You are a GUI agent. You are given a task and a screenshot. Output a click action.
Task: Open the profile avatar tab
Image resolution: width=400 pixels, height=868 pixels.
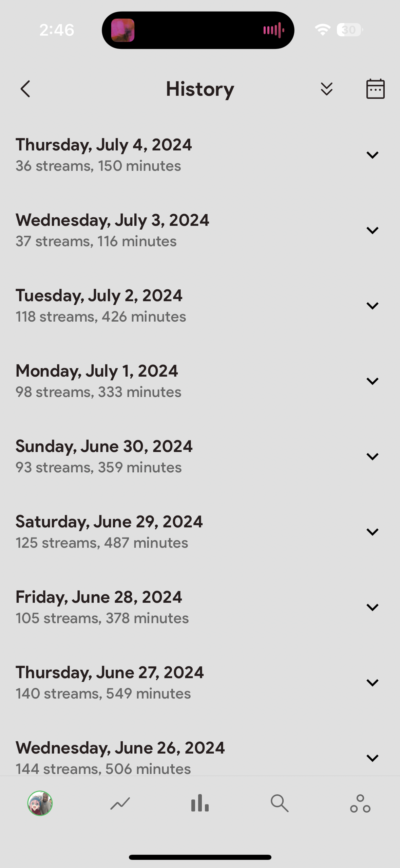tap(40, 803)
